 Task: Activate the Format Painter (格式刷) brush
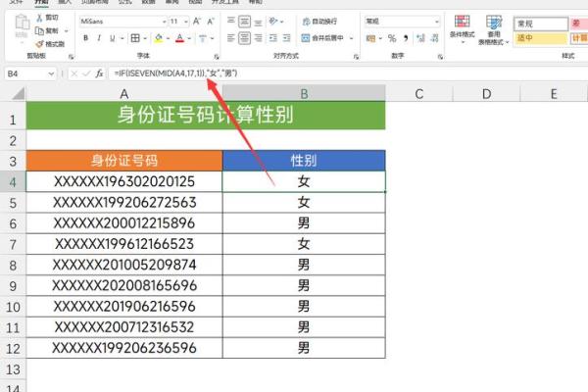point(39,44)
